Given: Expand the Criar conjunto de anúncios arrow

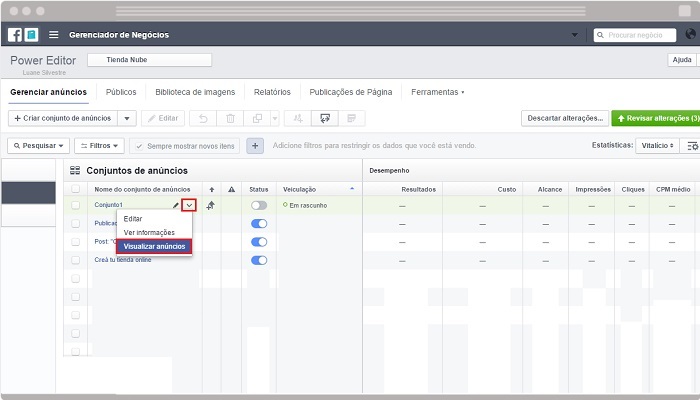Looking at the screenshot, I should [x=127, y=118].
